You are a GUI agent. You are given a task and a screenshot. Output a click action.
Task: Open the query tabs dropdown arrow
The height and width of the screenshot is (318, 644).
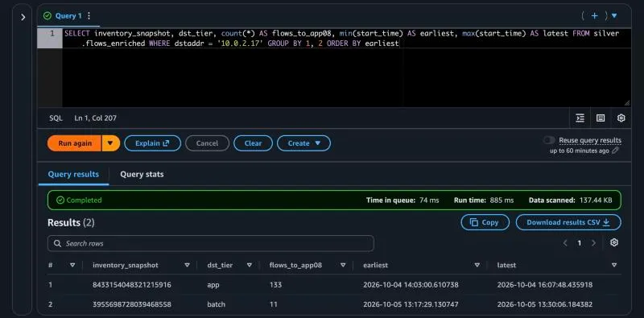point(614,15)
